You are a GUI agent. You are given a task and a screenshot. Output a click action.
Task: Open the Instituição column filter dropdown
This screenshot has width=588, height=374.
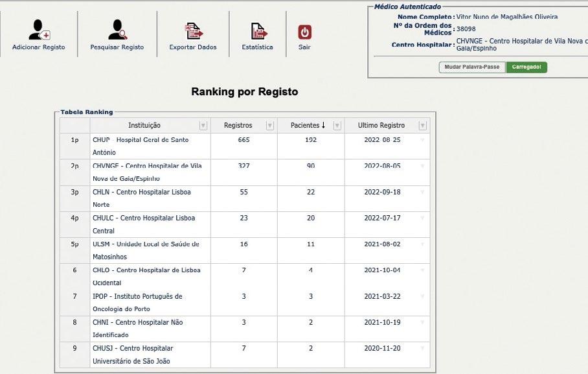(x=203, y=125)
